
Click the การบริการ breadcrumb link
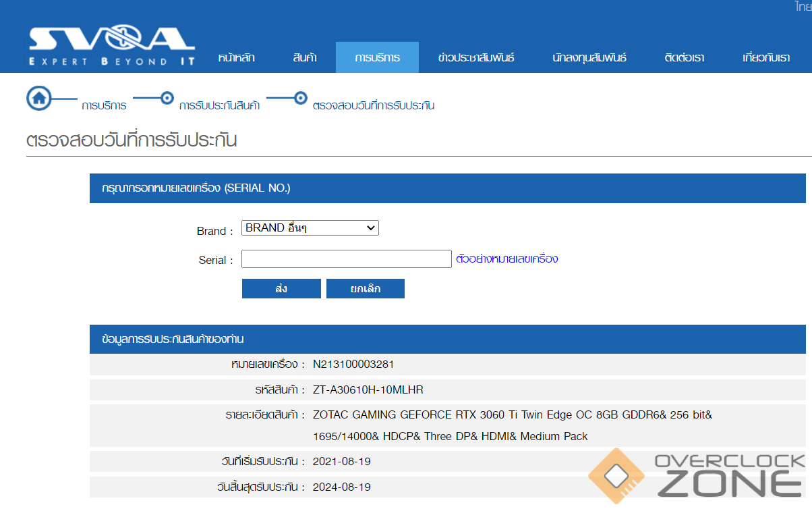[104, 105]
